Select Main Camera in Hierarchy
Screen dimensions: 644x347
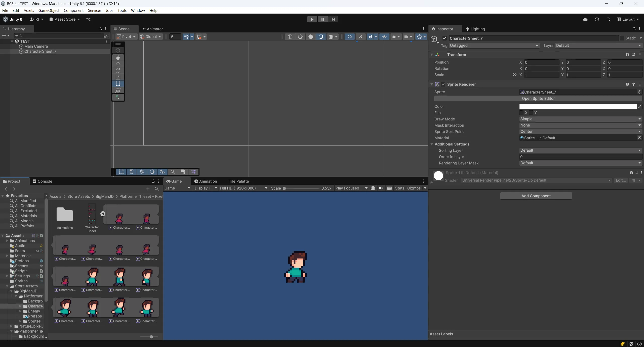coord(36,46)
